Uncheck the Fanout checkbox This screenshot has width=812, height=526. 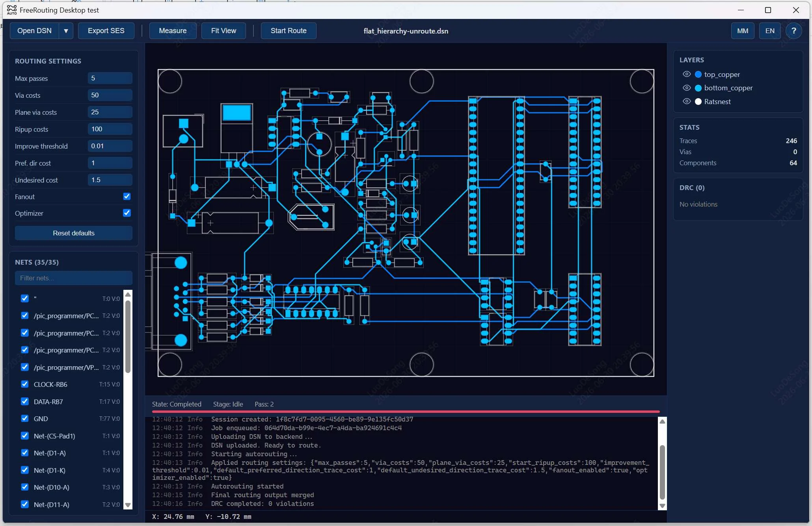[x=127, y=196]
